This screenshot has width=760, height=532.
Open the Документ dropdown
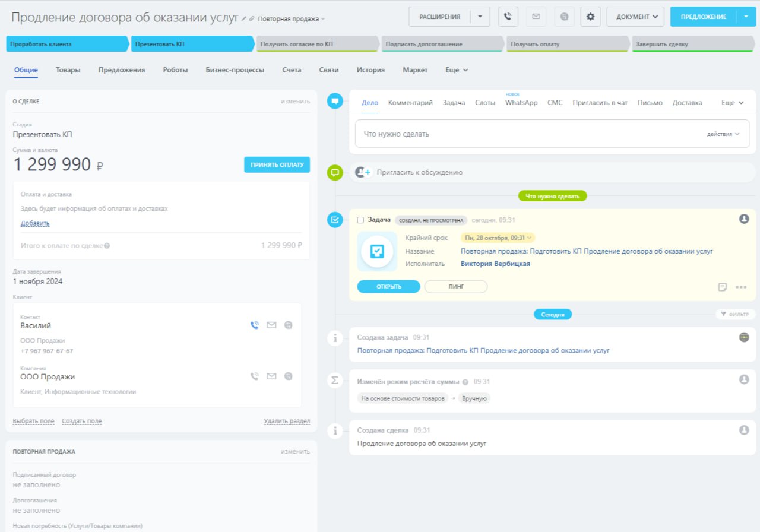(x=635, y=17)
